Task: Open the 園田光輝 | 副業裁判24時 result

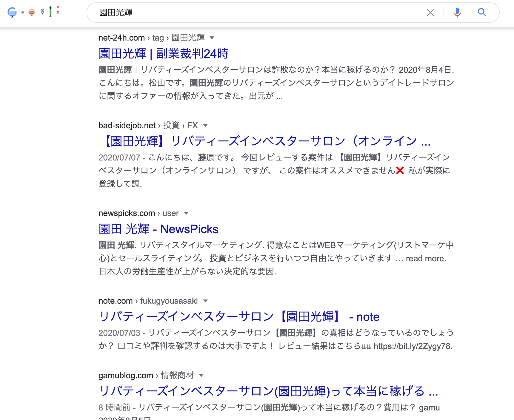Action: (x=164, y=54)
